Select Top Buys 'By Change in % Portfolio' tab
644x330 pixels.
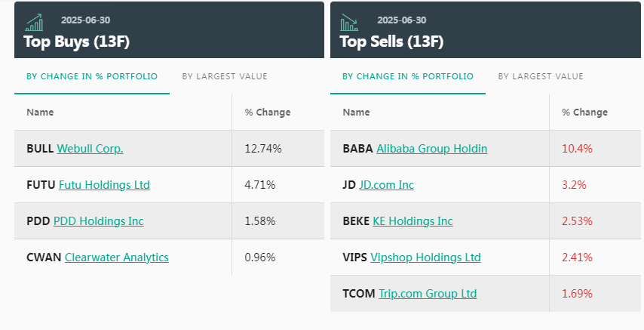click(92, 76)
